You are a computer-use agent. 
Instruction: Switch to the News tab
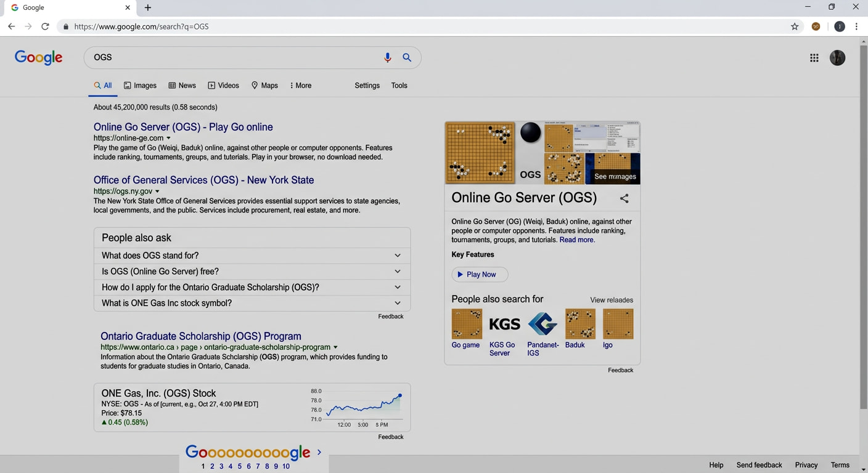(182, 86)
